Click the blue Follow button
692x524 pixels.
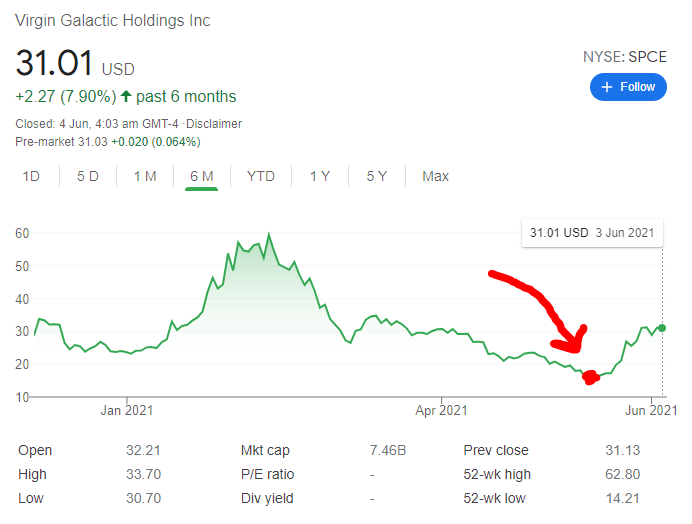coord(628,87)
